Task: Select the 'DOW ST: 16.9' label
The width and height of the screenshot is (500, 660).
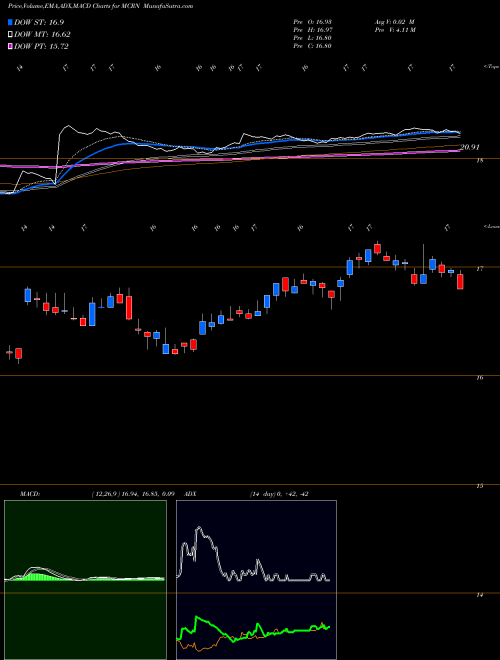Action: click(39, 22)
